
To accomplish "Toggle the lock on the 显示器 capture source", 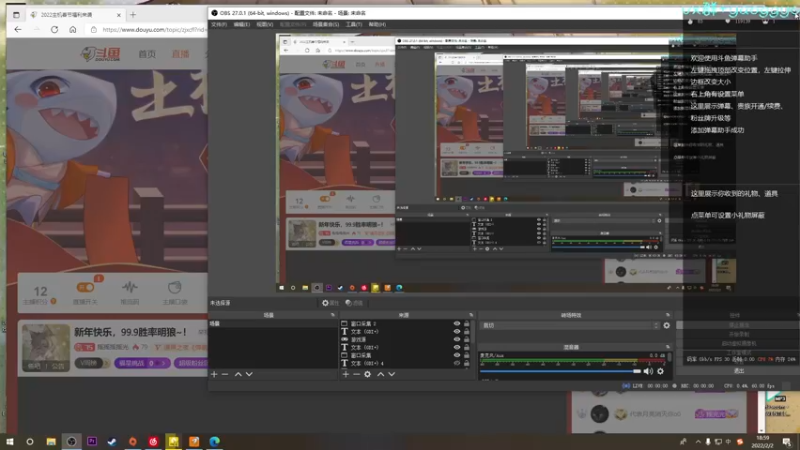I will 466,339.
